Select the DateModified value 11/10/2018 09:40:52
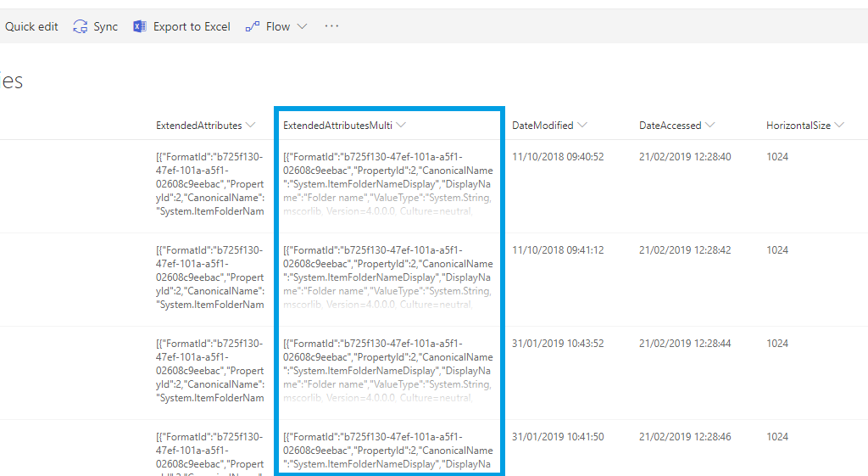The width and height of the screenshot is (868, 476). tap(558, 157)
